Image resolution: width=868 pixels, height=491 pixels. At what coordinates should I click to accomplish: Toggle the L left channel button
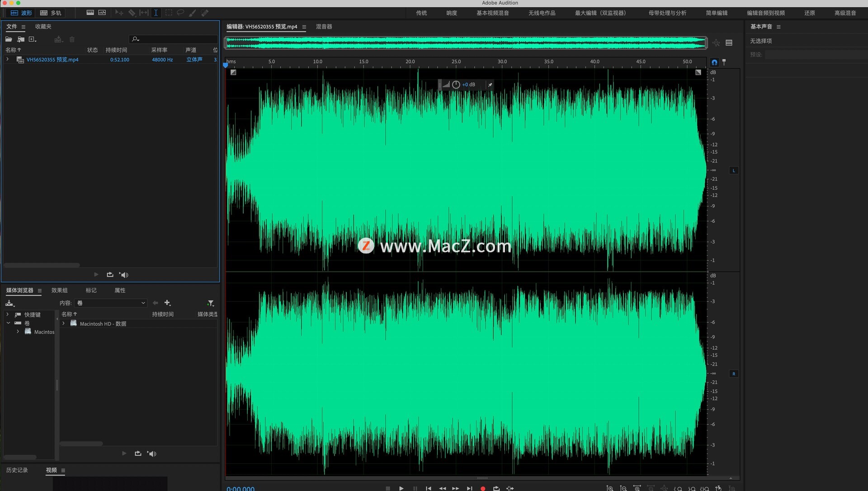[x=734, y=171]
